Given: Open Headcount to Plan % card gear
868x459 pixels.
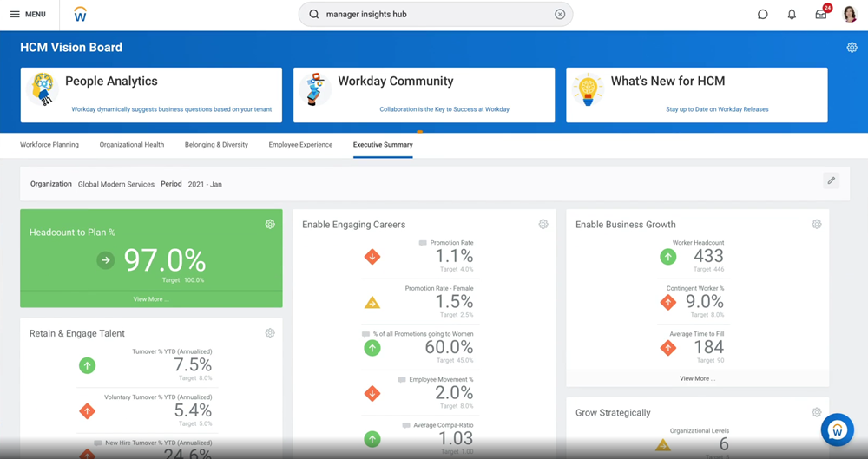Looking at the screenshot, I should 270,224.
